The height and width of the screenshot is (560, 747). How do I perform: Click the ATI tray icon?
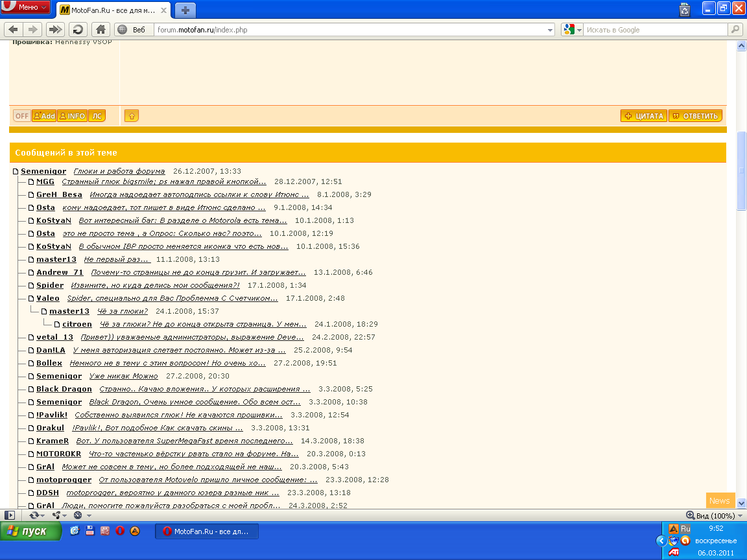[x=674, y=552]
